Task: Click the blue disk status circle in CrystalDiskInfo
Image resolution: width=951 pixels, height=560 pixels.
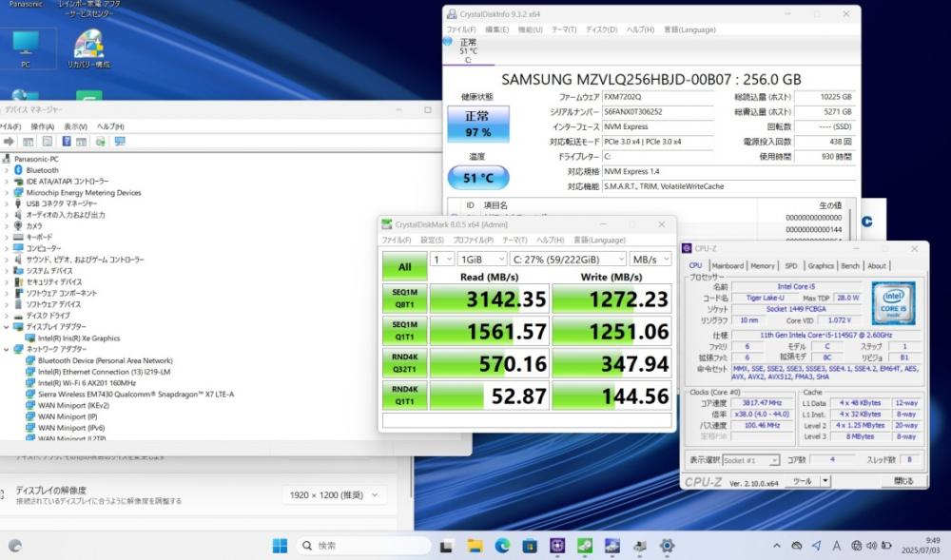Action: click(x=448, y=41)
